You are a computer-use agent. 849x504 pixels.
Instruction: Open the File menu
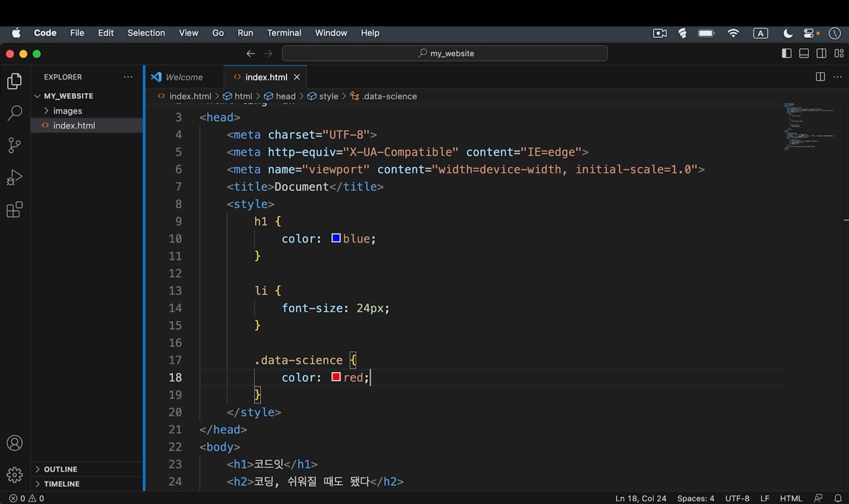77,33
